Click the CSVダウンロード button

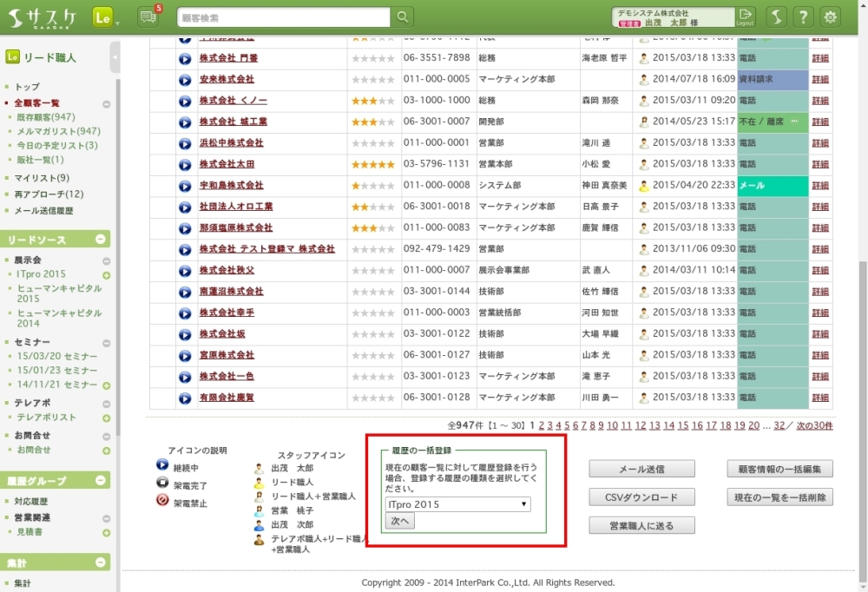[x=641, y=497]
